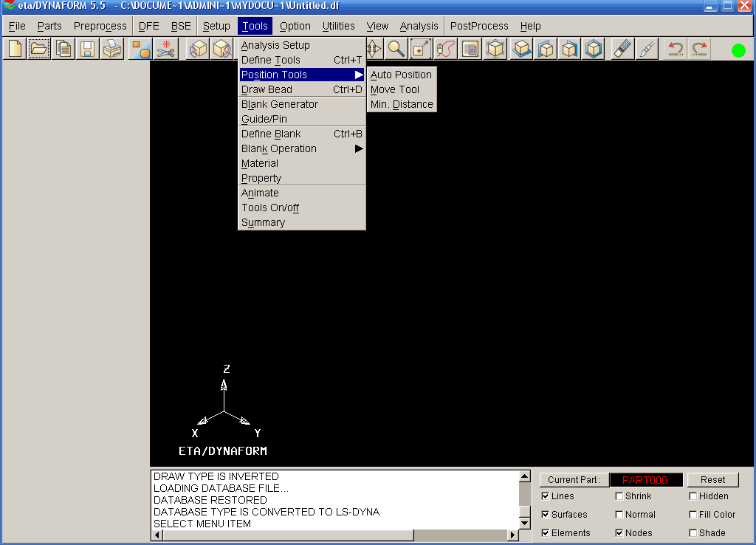
Task: Click the Open folder toolbar icon
Action: click(39, 49)
